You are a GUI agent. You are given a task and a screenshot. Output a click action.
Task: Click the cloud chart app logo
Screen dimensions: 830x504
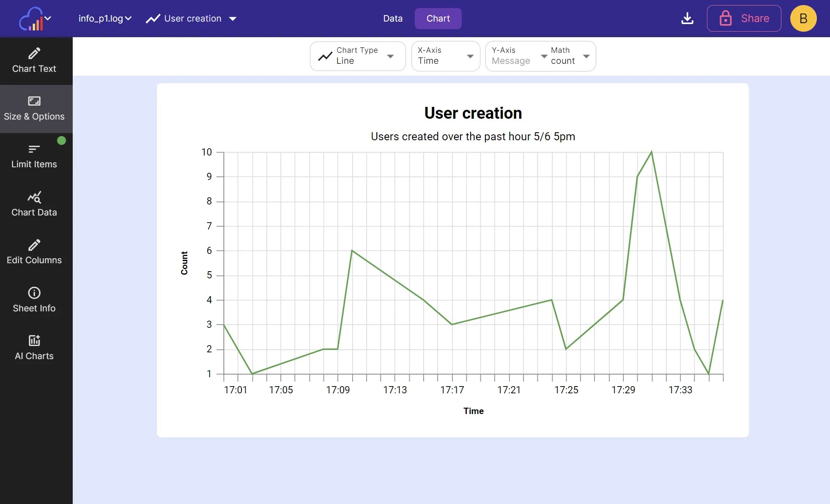click(x=31, y=19)
